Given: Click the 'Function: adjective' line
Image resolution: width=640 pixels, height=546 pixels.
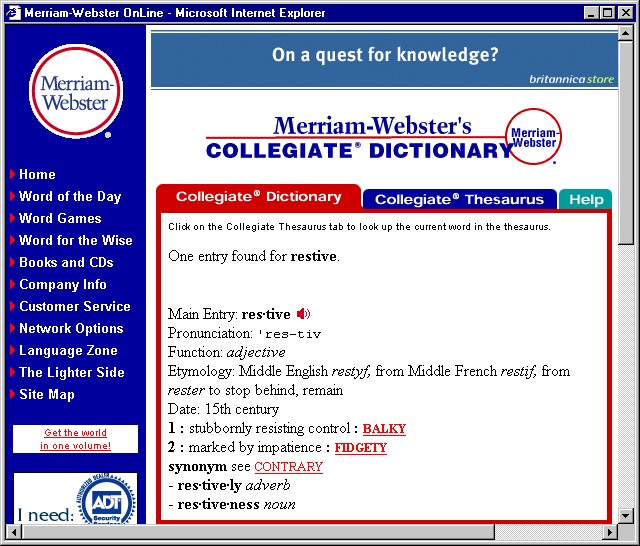Looking at the screenshot, I should click(x=227, y=352).
